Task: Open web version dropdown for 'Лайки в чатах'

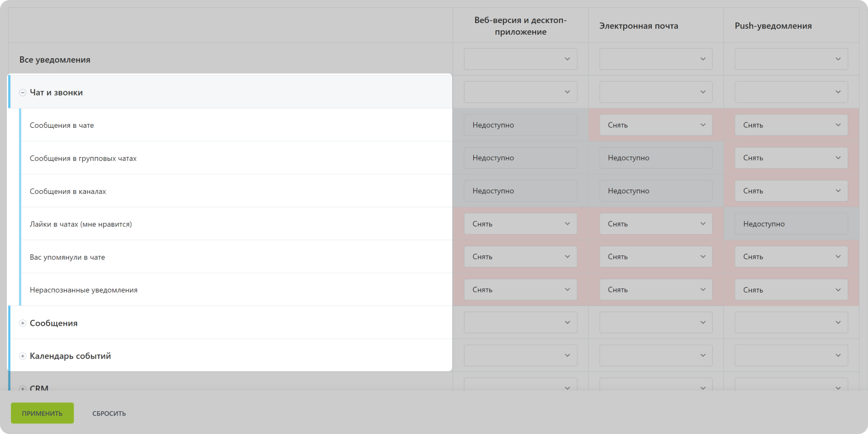Action: 520,224
